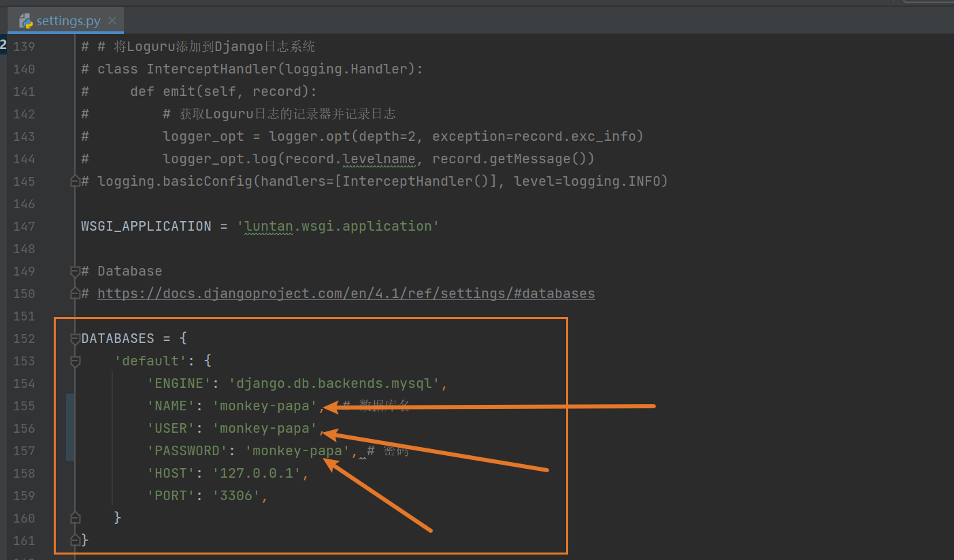
Task: Collapse the 'default' dictionary fold marker
Action: pos(75,361)
